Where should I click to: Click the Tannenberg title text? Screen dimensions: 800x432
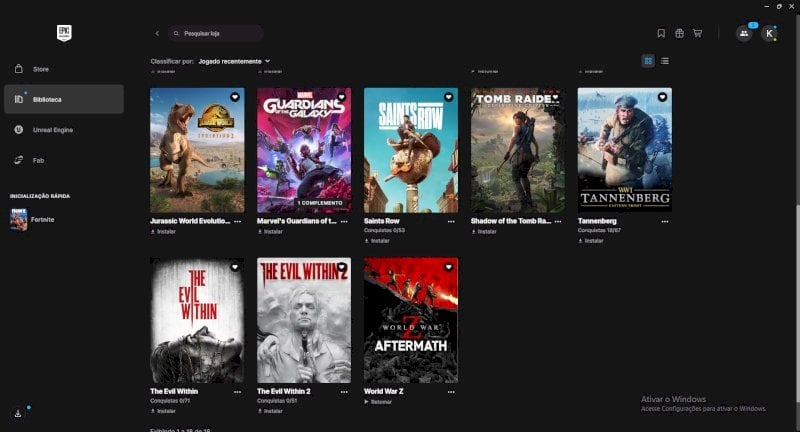597,221
